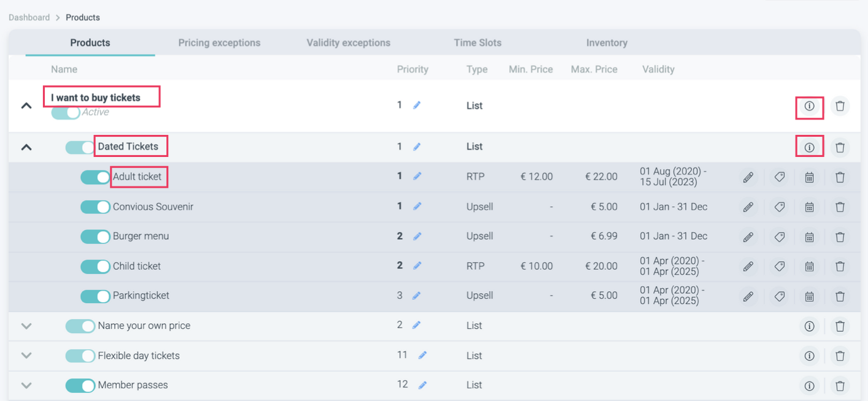868x401 pixels.
Task: Edit the Convious Souvenir product
Action: pyautogui.click(x=748, y=207)
